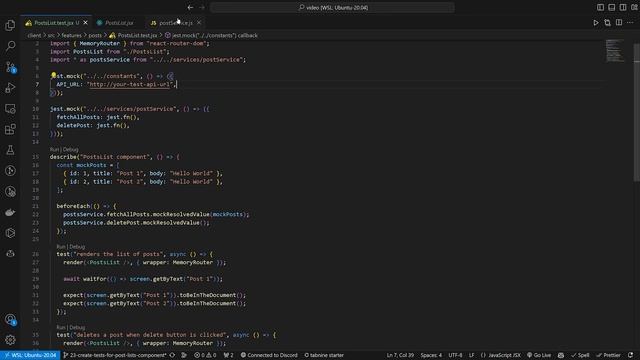
Task: Open the Search view in activity bar
Action: click(x=10, y=46)
